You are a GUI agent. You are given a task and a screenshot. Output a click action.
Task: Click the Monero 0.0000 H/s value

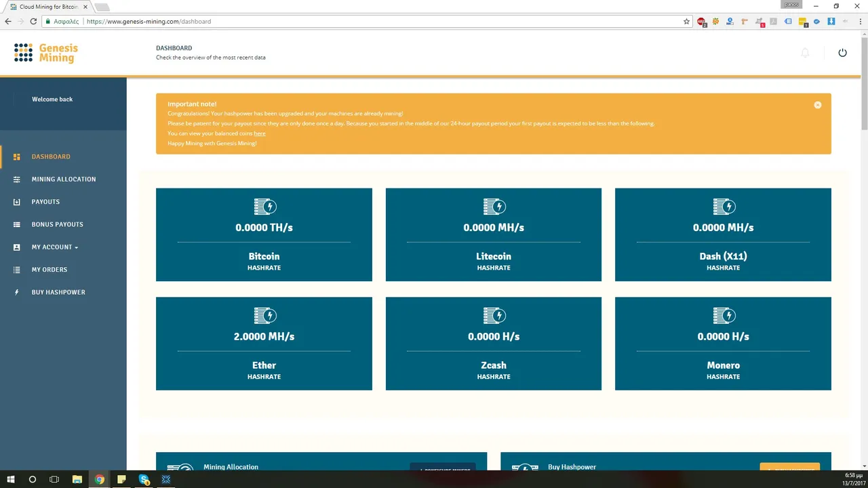click(x=724, y=336)
